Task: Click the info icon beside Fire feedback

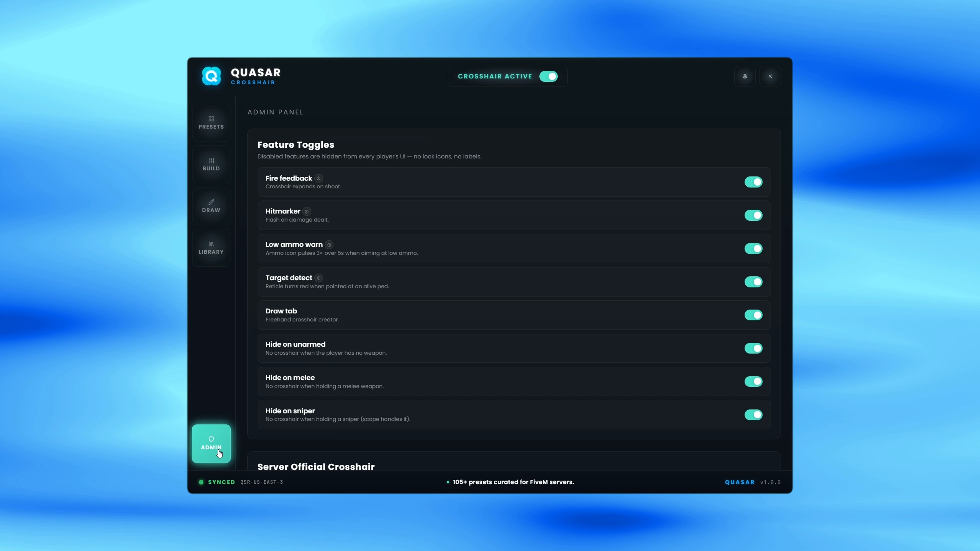Action: tap(318, 178)
